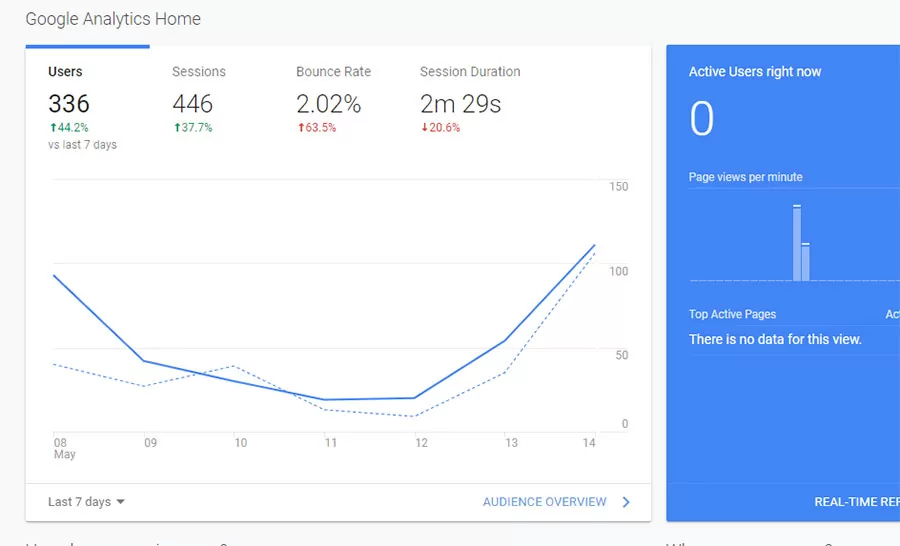This screenshot has height=546, width=900.
Task: Open the Audience Overview link
Action: 545,502
